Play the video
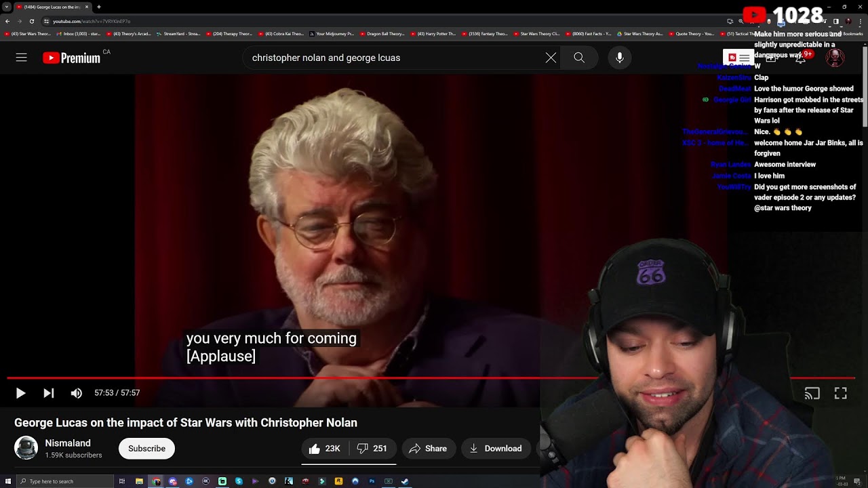This screenshot has width=868, height=488. point(20,393)
